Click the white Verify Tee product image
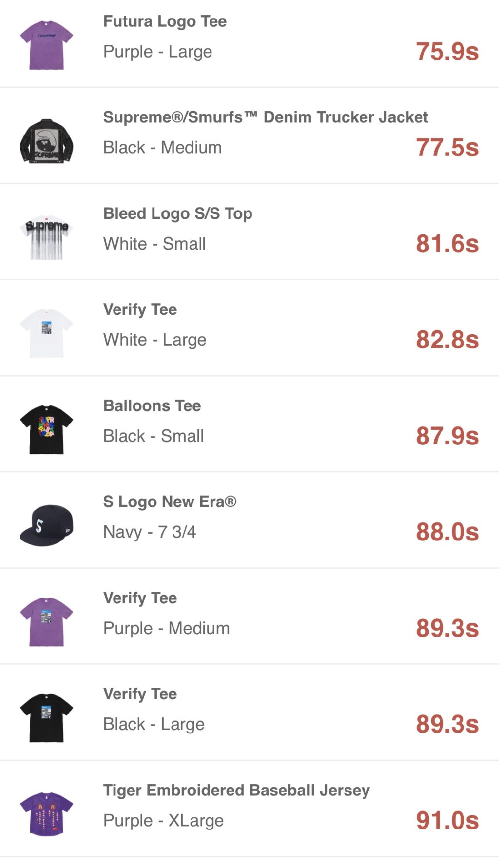This screenshot has height=868, width=499. (x=46, y=333)
